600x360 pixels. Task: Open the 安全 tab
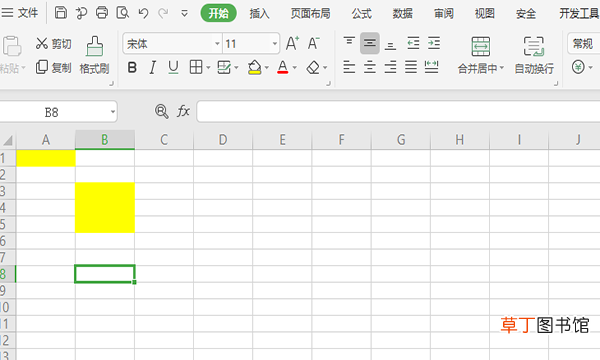click(x=526, y=13)
